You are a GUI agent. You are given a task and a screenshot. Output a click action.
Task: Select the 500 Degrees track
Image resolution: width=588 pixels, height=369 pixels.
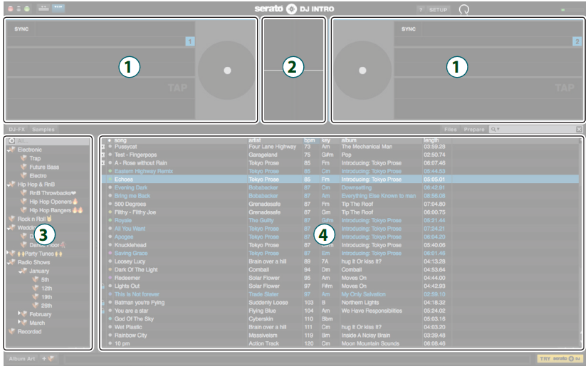click(x=130, y=204)
